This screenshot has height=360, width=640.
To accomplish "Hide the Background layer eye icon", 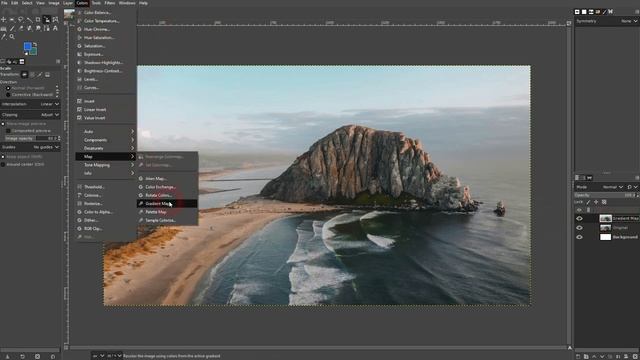I will (579, 237).
